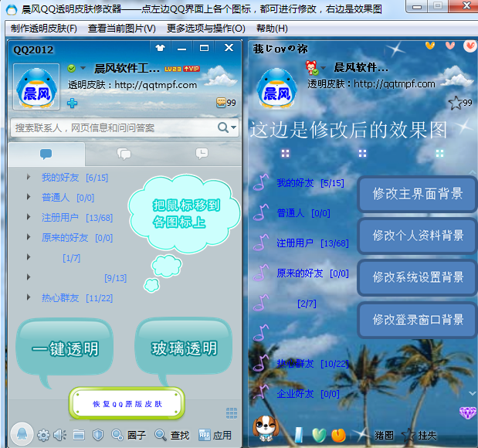478x448 pixels.
Task: Click the magnifier search icon in search box
Action: pyautogui.click(x=223, y=127)
